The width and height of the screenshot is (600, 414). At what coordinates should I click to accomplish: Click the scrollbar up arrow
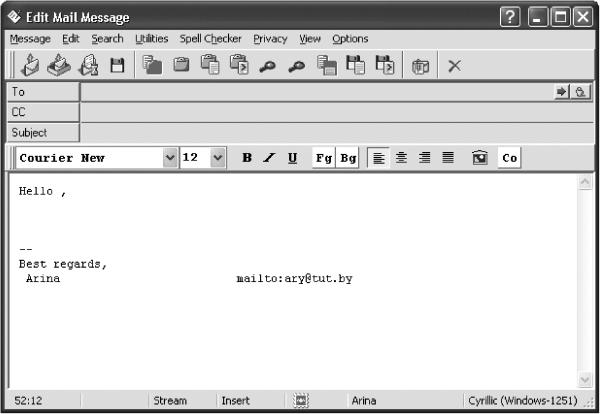click(x=585, y=182)
